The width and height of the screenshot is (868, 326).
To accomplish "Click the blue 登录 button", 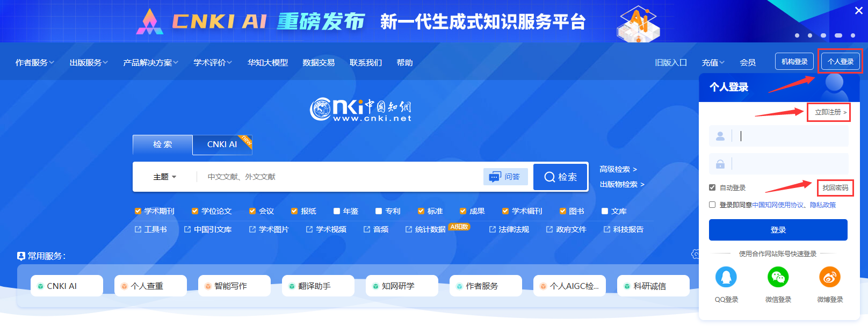I will (x=778, y=230).
